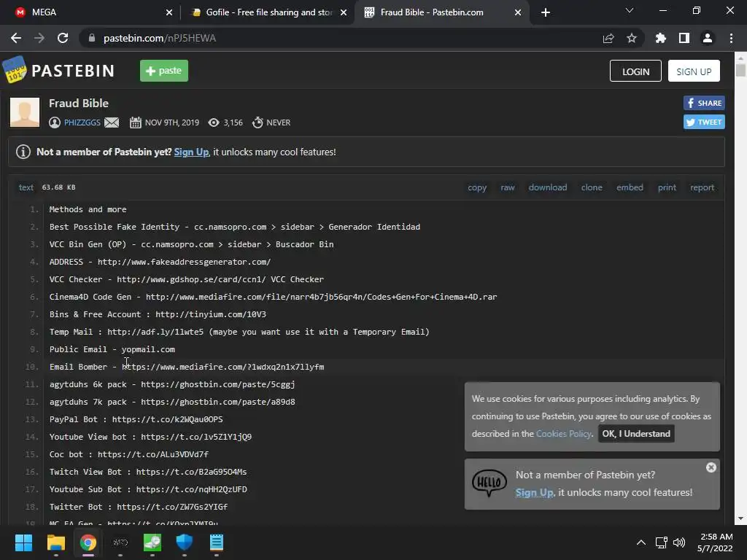Screen dimensions: 747x560
Task: Close the Gofile tab
Action: click(x=344, y=13)
